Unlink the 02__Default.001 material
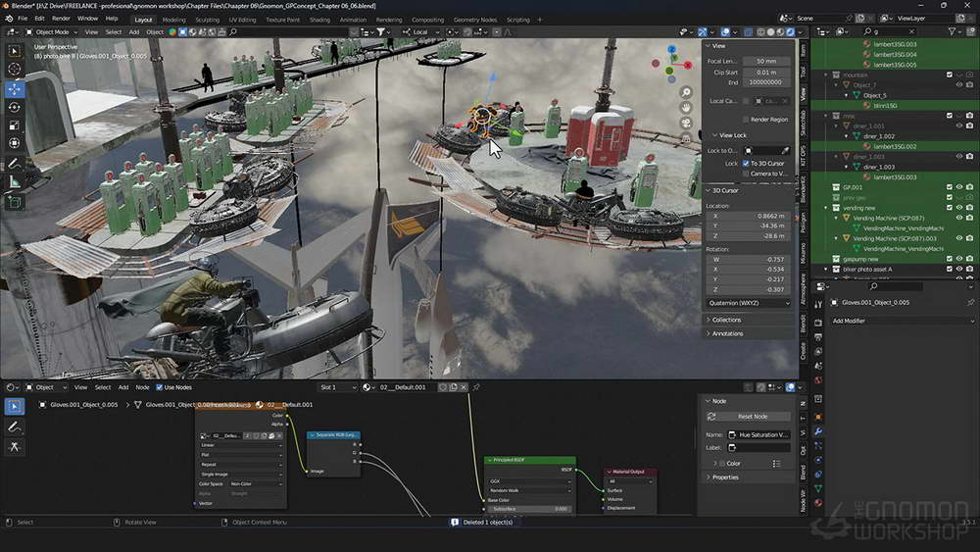980x552 pixels. 464,387
